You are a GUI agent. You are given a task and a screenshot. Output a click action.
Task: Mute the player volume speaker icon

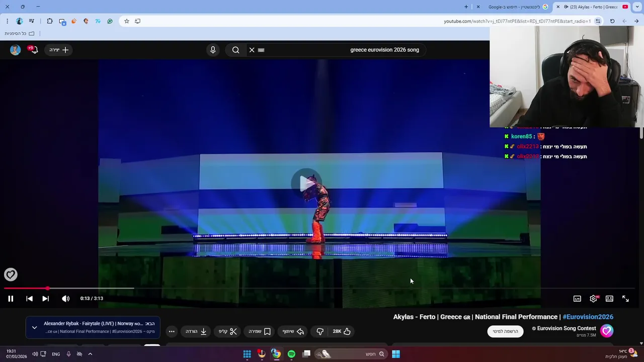pyautogui.click(x=65, y=299)
